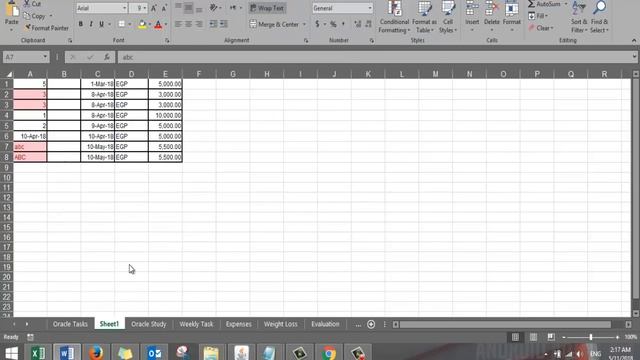Open Conditional Formatting menu
640x360 pixels.
pyautogui.click(x=394, y=17)
